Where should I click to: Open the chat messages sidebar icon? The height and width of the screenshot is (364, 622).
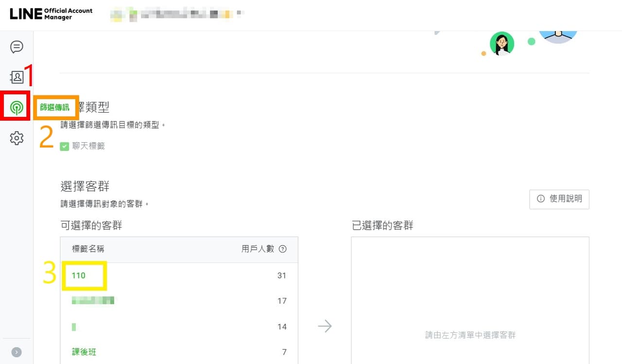pyautogui.click(x=17, y=47)
